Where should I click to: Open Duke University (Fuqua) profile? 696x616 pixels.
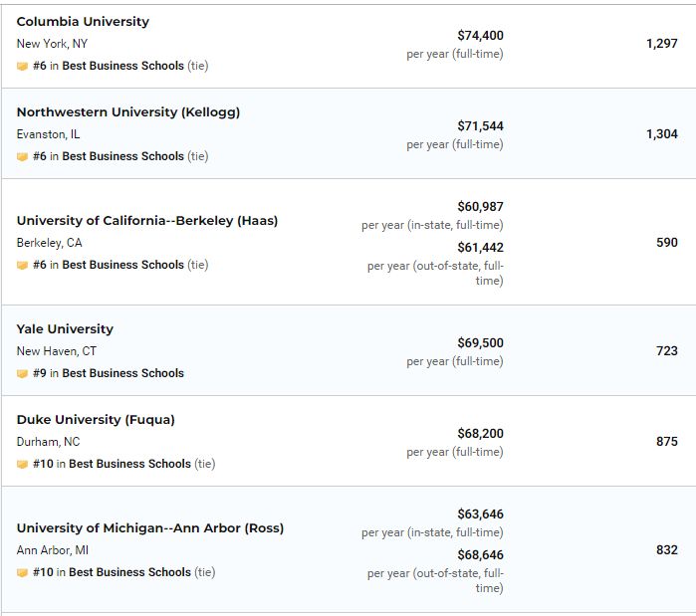[96, 420]
